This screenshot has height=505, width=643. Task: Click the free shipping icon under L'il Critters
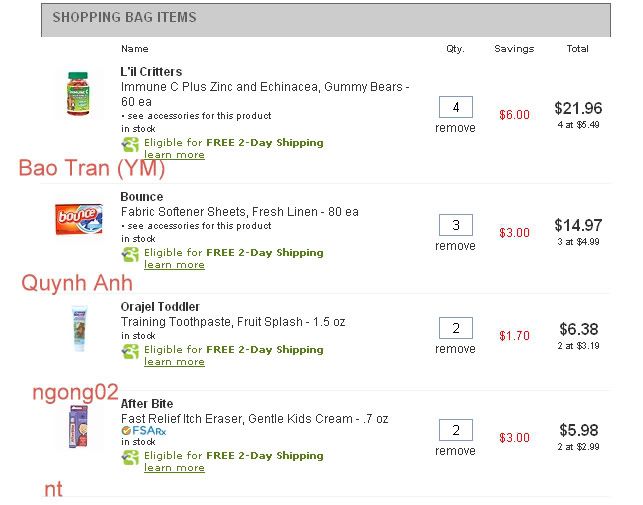click(130, 145)
